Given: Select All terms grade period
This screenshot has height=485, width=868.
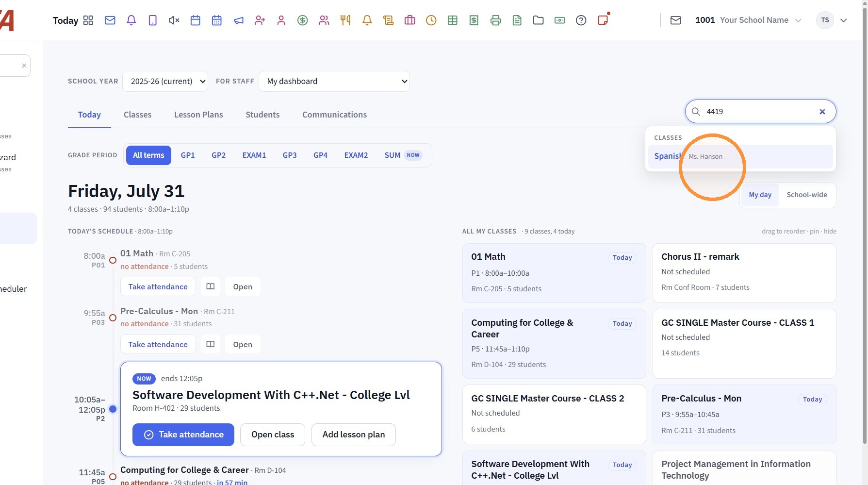Looking at the screenshot, I should tap(148, 155).
